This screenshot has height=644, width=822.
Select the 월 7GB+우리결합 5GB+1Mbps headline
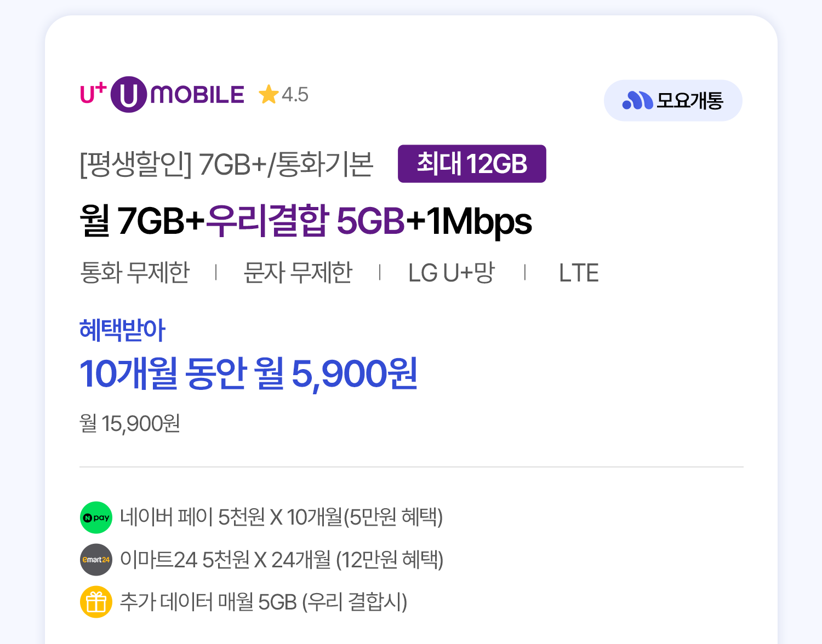click(305, 221)
